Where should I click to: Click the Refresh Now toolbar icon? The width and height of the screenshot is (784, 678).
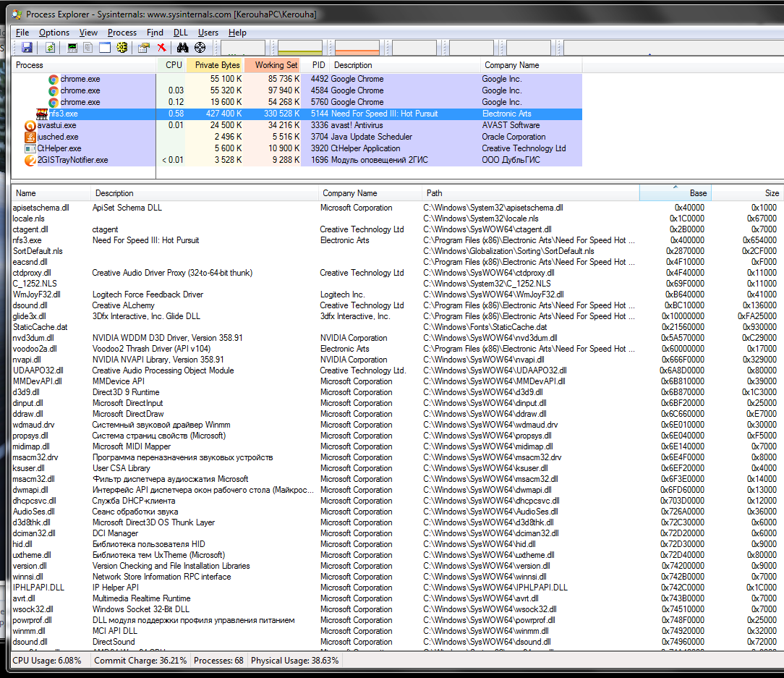click(x=50, y=48)
